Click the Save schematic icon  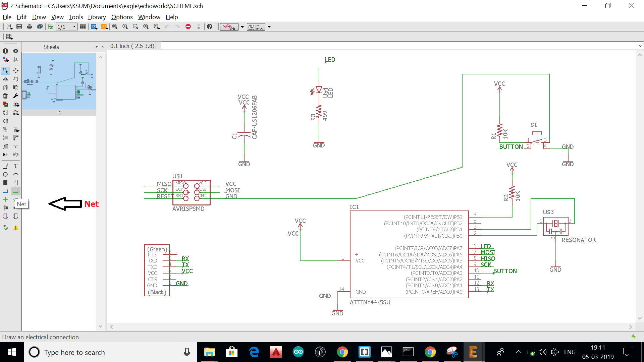(x=19, y=27)
